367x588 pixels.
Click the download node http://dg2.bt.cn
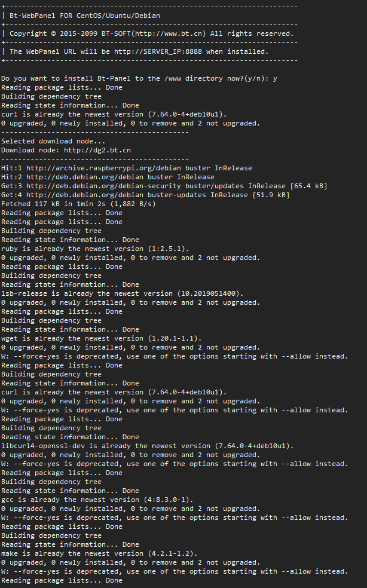(97, 151)
